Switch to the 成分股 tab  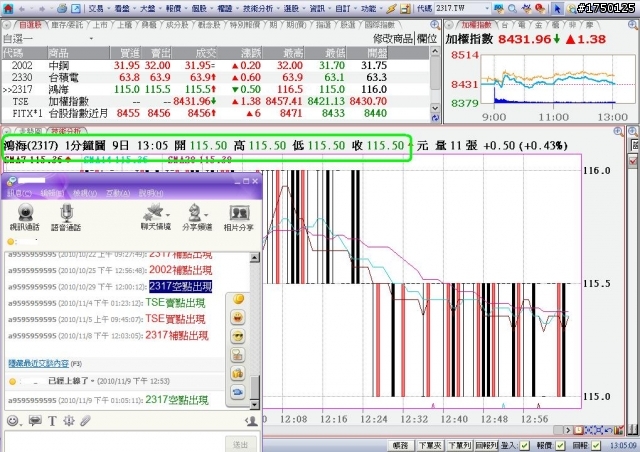pos(177,25)
